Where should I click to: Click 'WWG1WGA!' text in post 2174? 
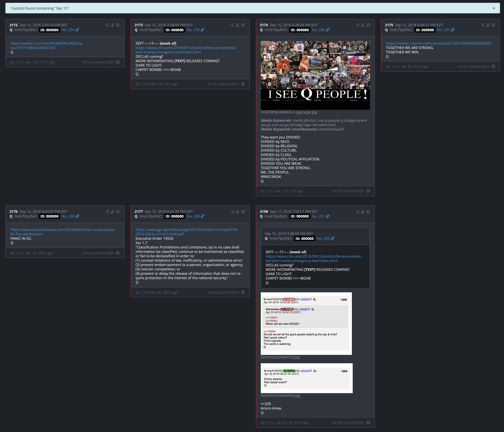click(271, 177)
